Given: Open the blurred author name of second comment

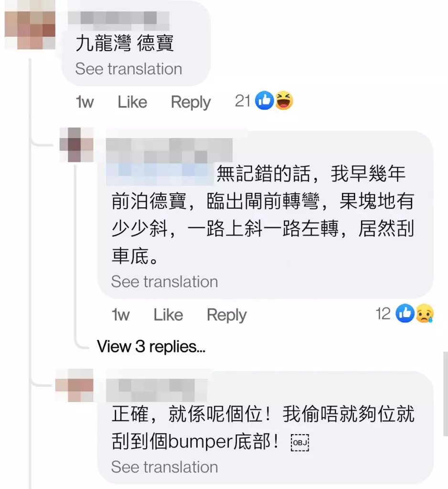Looking at the screenshot, I should coord(170,150).
